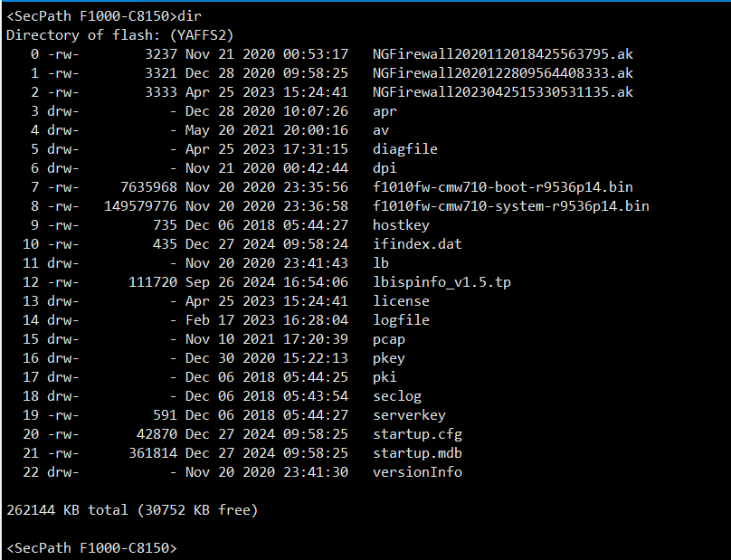Click the versionInfo directory name
The width and height of the screenshot is (731, 560).
click(x=417, y=472)
